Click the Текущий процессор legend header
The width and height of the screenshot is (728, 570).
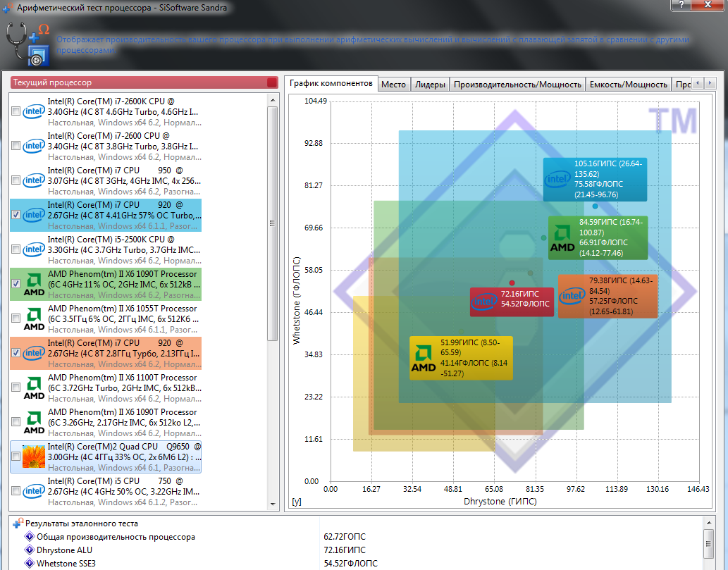click(x=144, y=82)
